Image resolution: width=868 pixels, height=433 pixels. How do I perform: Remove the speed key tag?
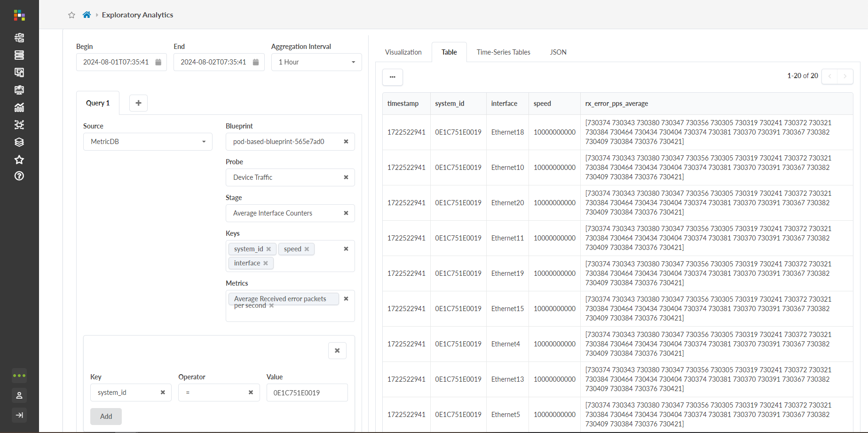[307, 249]
